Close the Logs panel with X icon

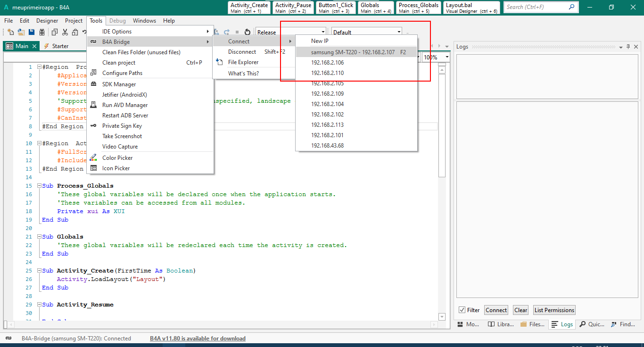(636, 47)
